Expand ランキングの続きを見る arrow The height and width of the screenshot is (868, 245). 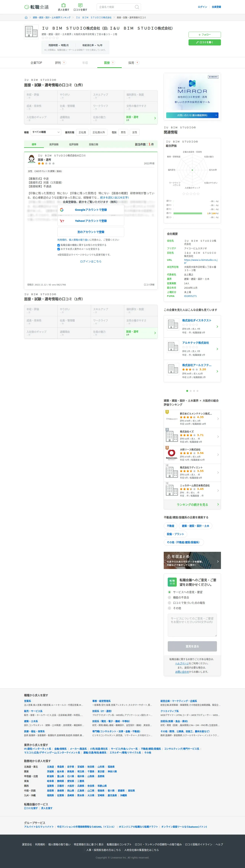(x=218, y=504)
